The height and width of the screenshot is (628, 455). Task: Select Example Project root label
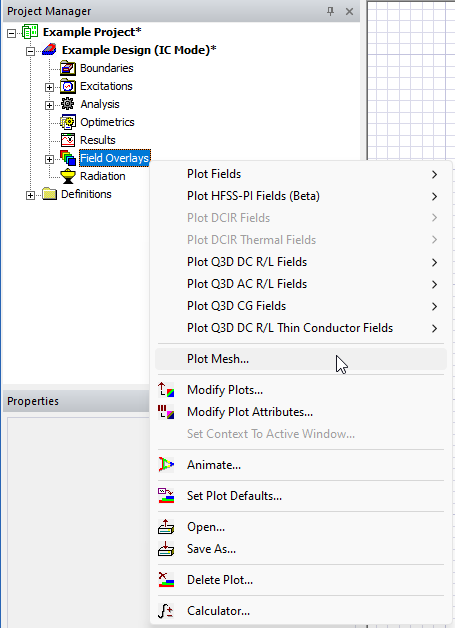click(92, 32)
